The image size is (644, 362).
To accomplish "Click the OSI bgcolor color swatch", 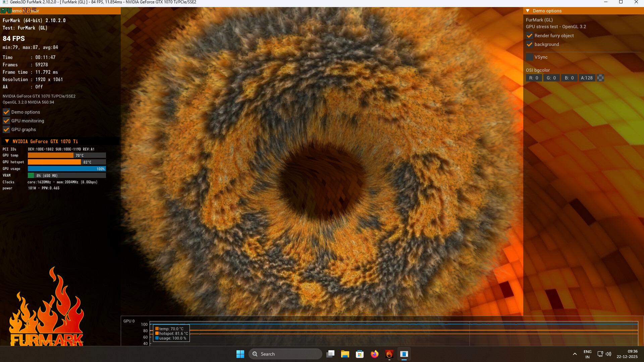I will [600, 78].
